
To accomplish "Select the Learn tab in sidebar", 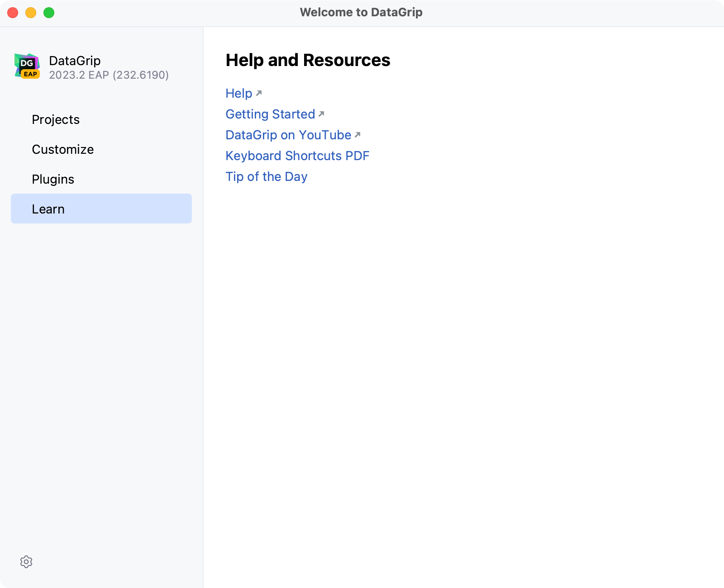I will click(48, 209).
